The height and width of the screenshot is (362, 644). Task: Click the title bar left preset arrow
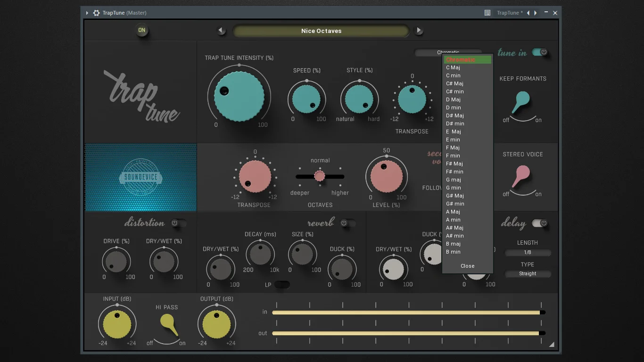(x=528, y=13)
